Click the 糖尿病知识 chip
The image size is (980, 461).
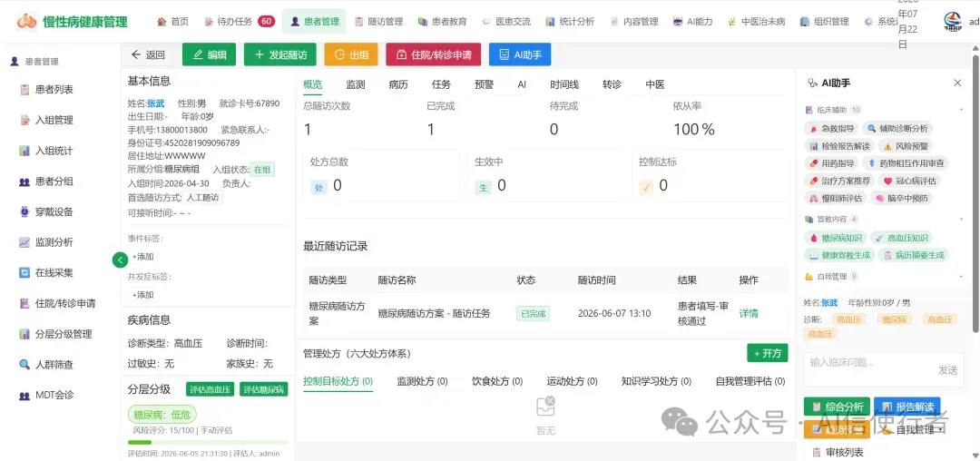[836, 238]
